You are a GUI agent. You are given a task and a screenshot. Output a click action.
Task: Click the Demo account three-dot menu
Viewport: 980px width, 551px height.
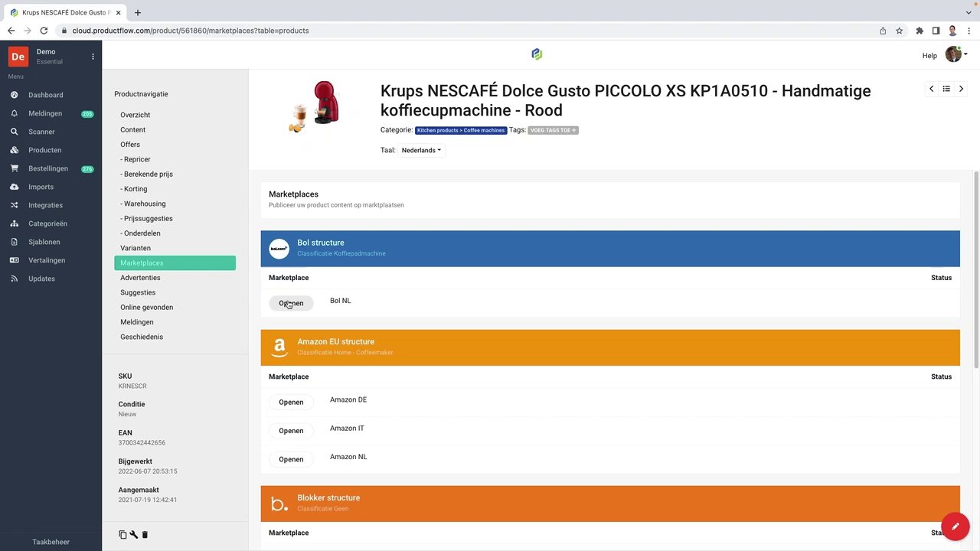point(93,57)
